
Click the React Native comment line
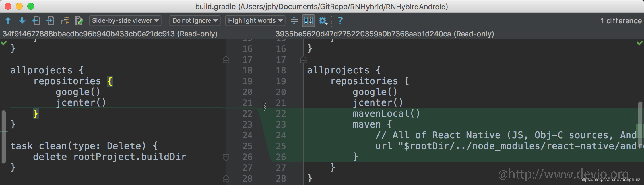pyautogui.click(x=506, y=135)
